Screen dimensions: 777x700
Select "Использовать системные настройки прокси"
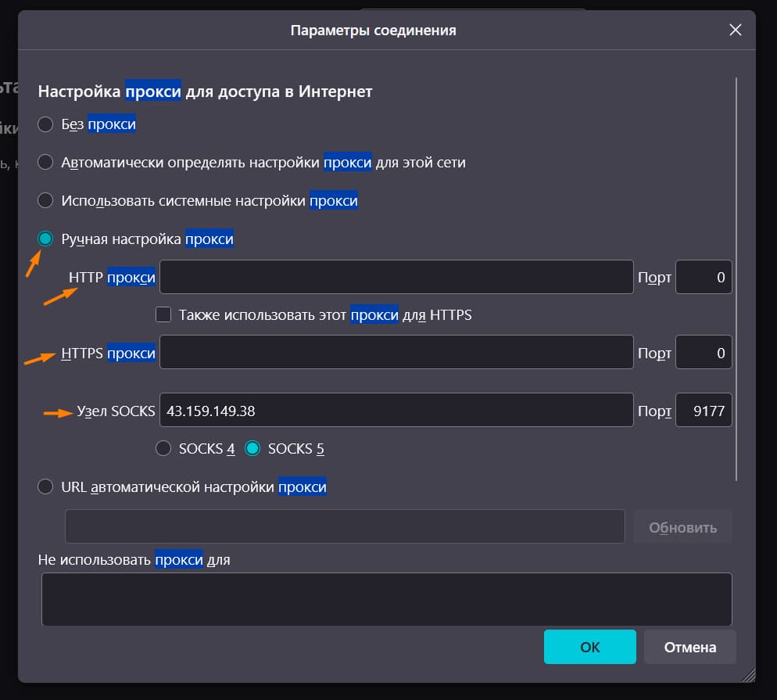pos(45,200)
